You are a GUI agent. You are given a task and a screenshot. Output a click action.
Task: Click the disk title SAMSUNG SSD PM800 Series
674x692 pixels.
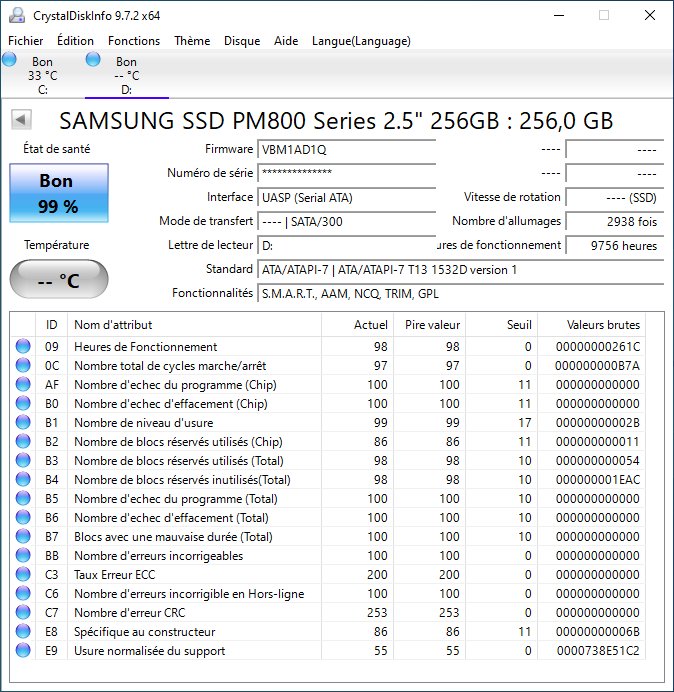(x=336, y=120)
